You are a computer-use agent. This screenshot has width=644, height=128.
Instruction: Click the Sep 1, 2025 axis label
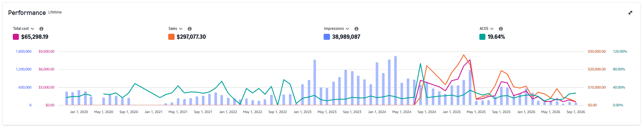point(501,112)
